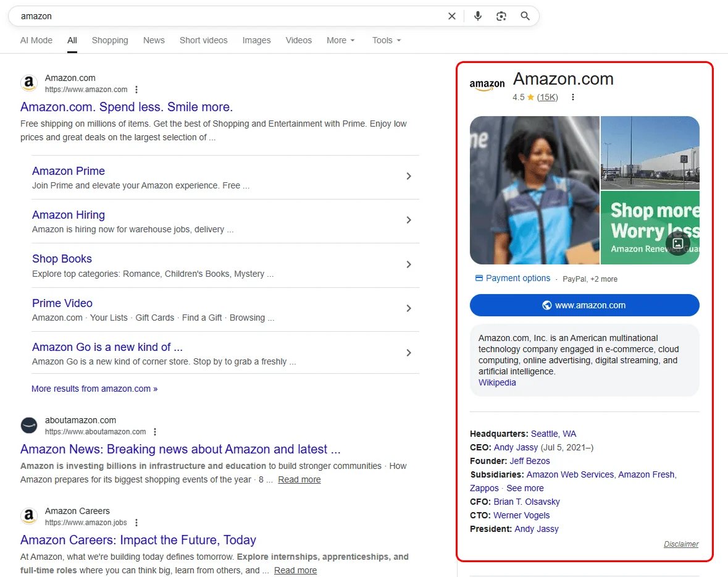Click See more to expand the subsidiaries list

(524, 488)
